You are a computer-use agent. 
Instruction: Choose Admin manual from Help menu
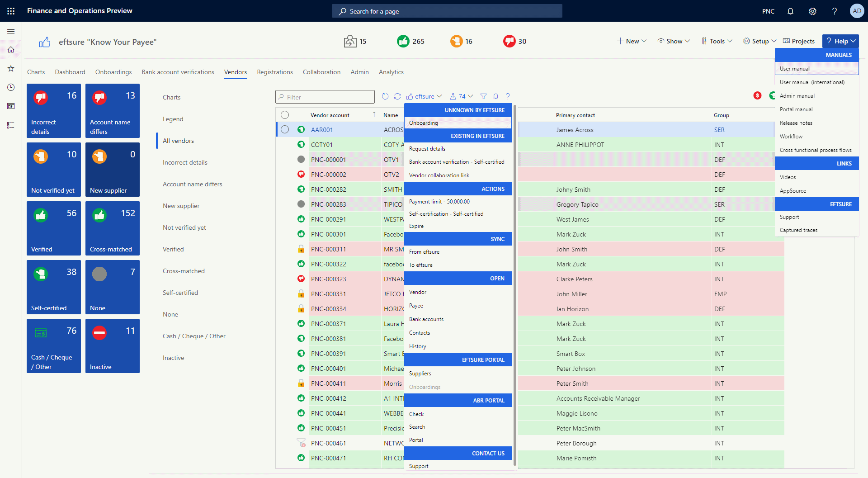click(797, 96)
